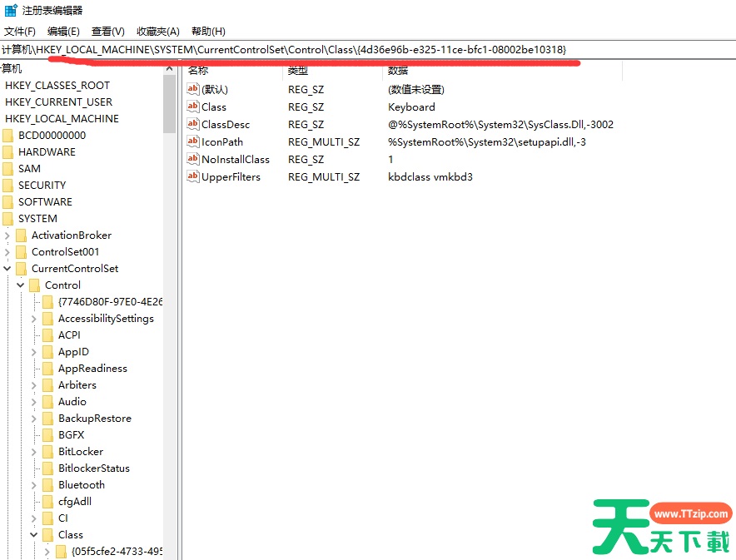
Task: Click the BCD00000000 folder icon
Action: pos(8,136)
